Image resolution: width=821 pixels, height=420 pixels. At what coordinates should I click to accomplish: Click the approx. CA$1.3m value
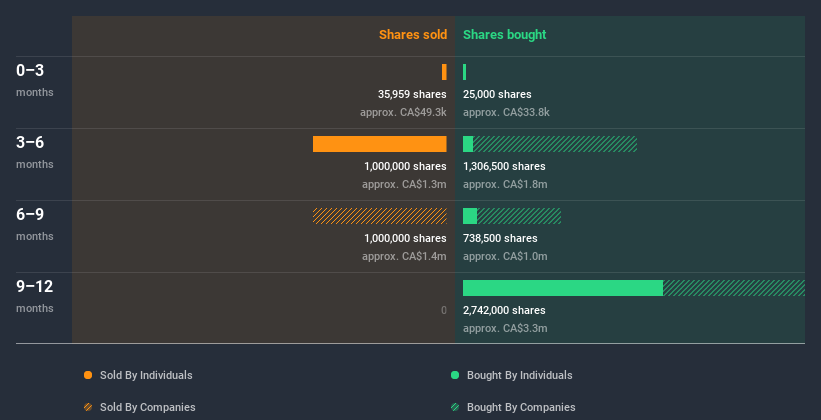point(404,184)
